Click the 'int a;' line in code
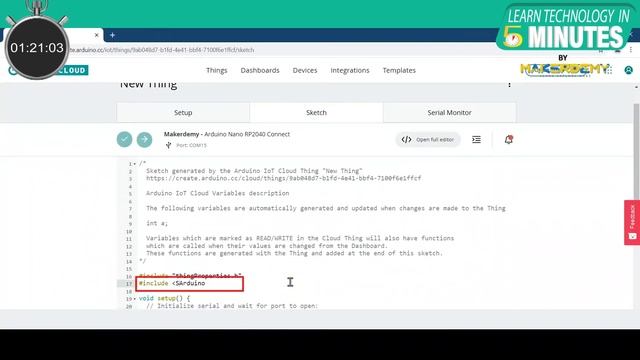The height and width of the screenshot is (360, 640). (x=157, y=223)
